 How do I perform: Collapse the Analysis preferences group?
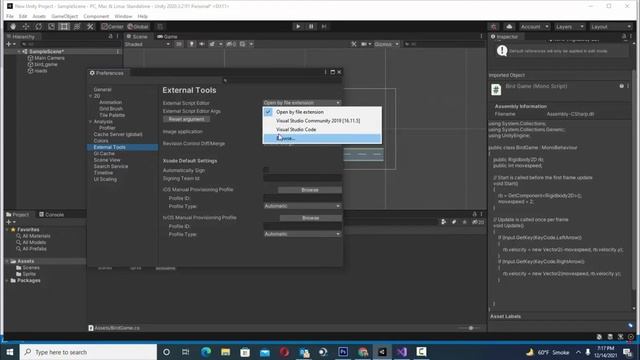point(91,122)
